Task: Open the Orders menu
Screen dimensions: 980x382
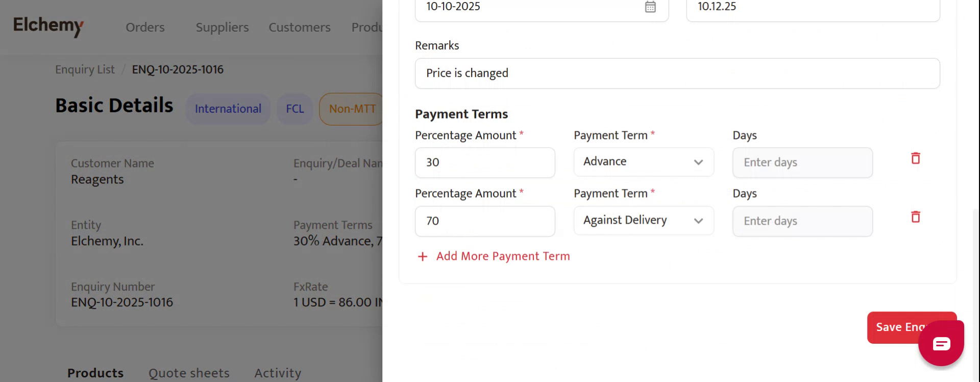Action: (145, 27)
